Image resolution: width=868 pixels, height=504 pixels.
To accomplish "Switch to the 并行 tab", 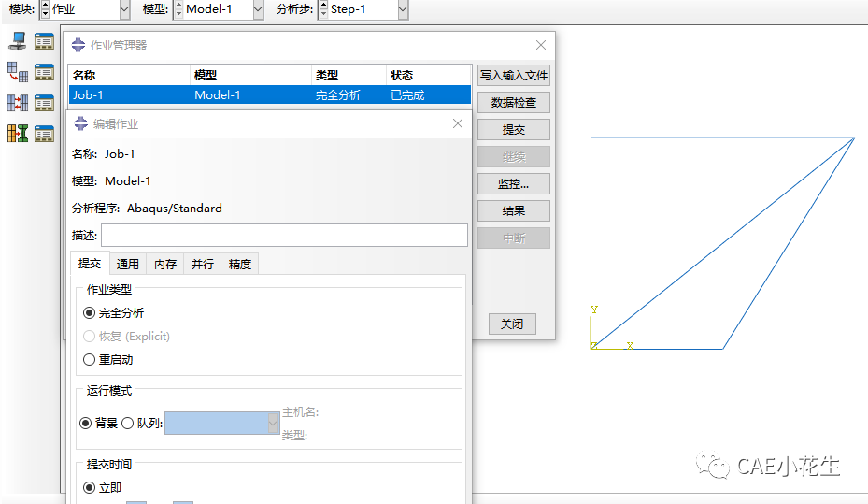I will (x=203, y=265).
